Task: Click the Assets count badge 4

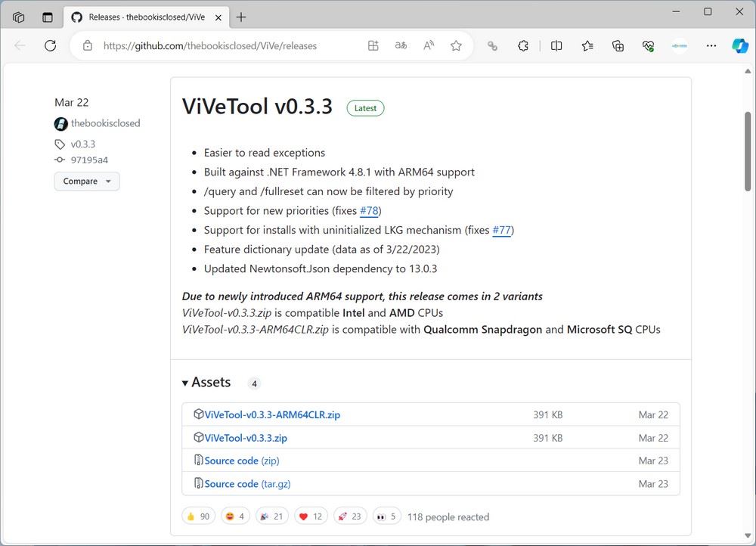Action: point(254,384)
